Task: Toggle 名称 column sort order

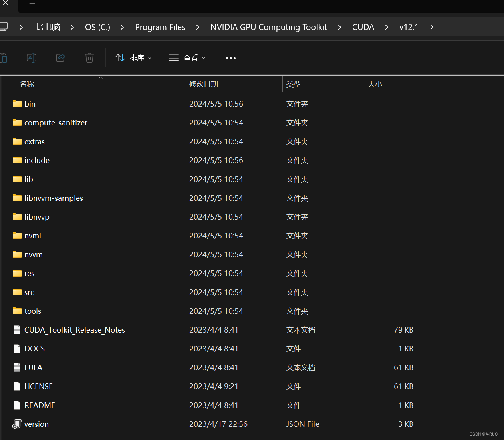Action: pos(26,84)
